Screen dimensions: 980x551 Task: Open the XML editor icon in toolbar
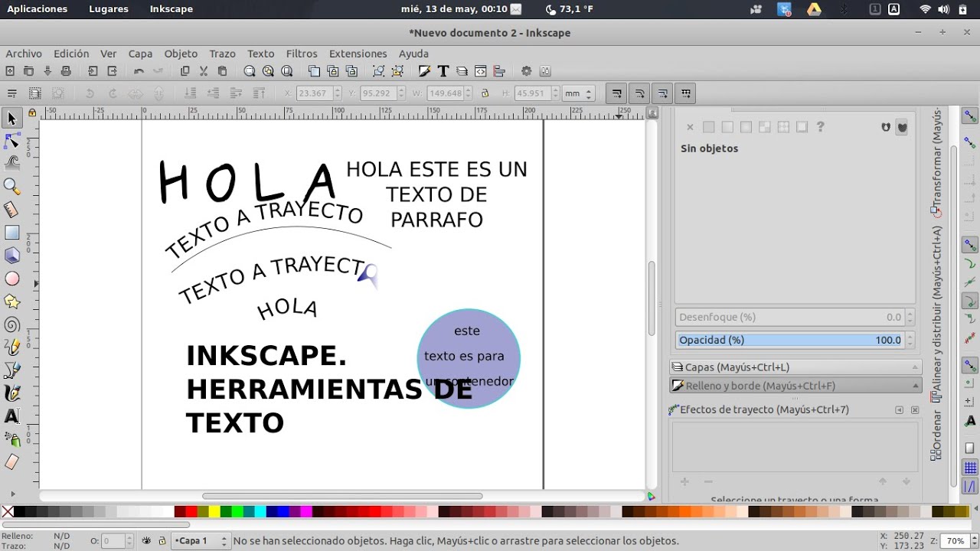point(481,71)
